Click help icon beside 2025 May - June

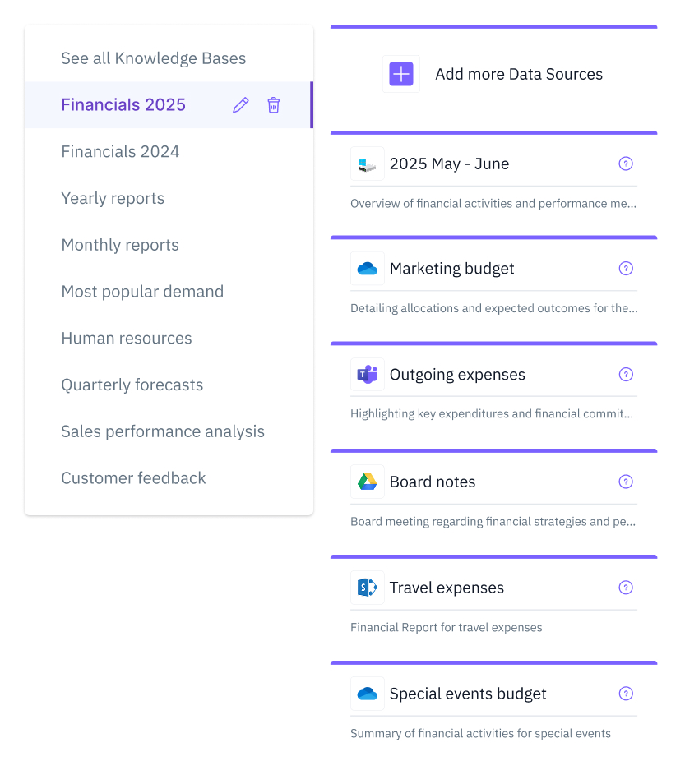point(626,164)
